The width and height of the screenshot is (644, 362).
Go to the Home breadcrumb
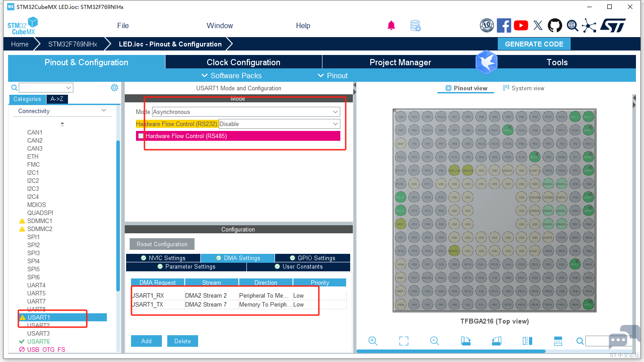point(20,44)
